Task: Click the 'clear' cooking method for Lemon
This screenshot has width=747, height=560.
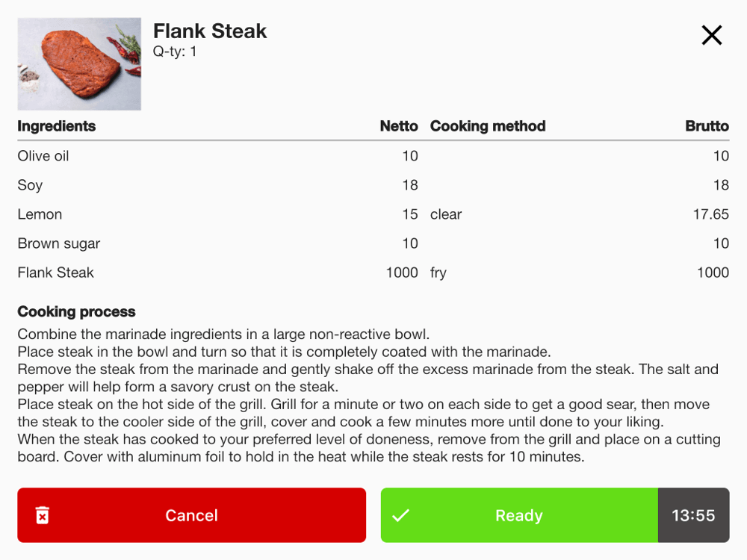Action: [446, 214]
